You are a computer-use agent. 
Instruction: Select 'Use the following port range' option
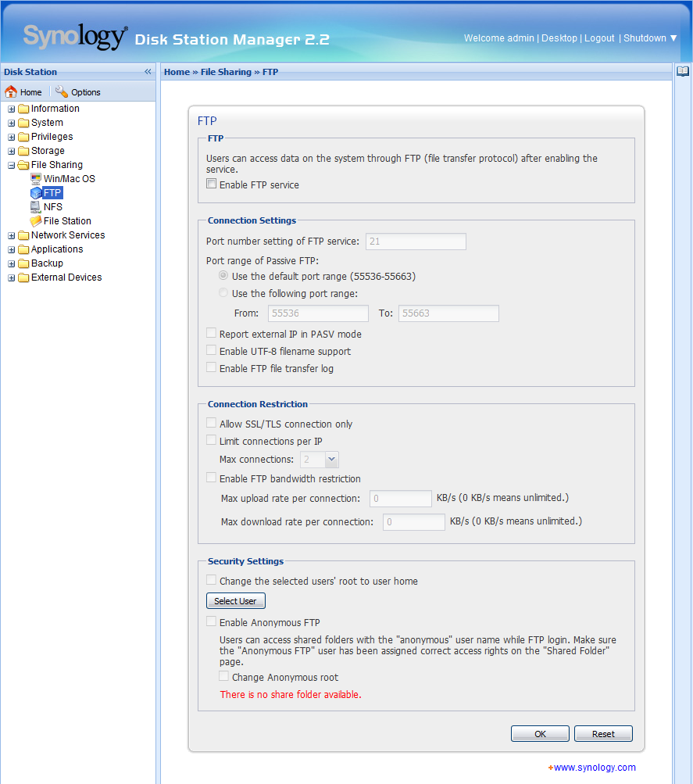[223, 292]
